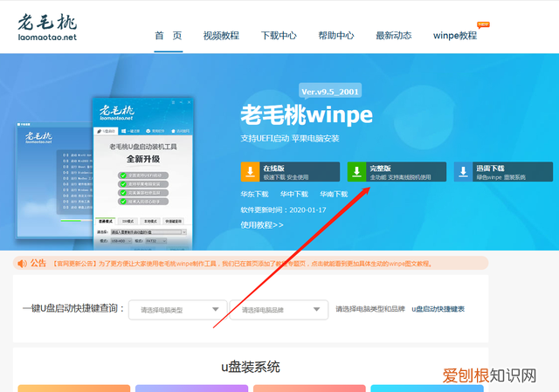Download the 在线版 version
This screenshot has width=559, height=392.
290,172
